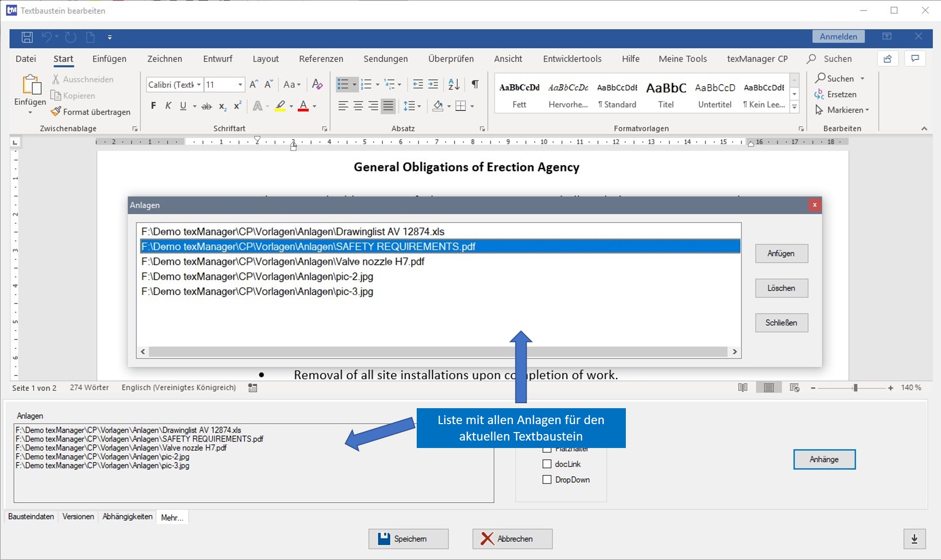
Task: Click the Undo arrow icon
Action: [x=46, y=37]
